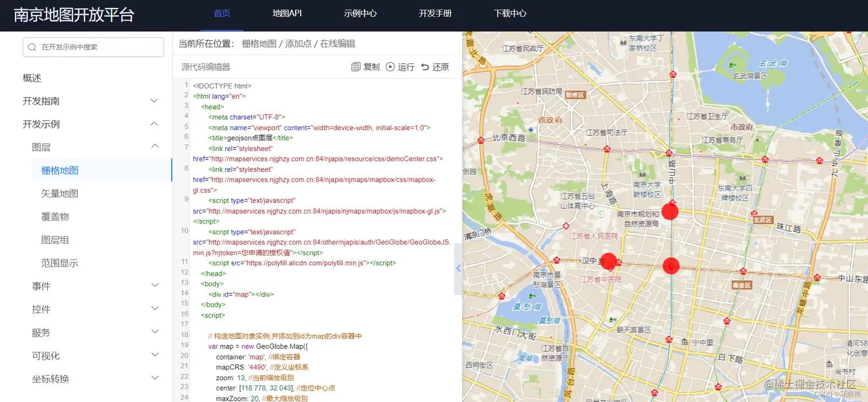Switch to the 地图API tab

[286, 13]
